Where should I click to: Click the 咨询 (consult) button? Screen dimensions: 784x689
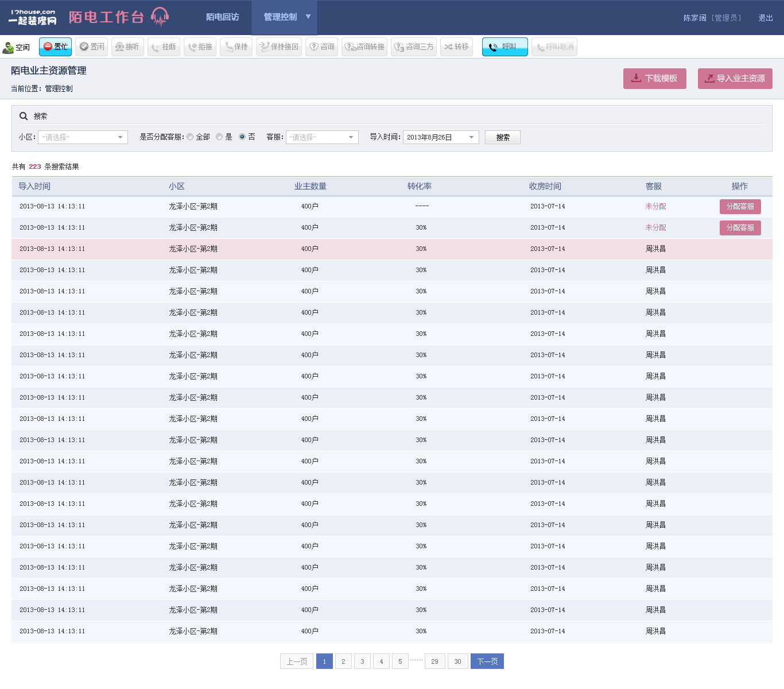pyautogui.click(x=322, y=47)
